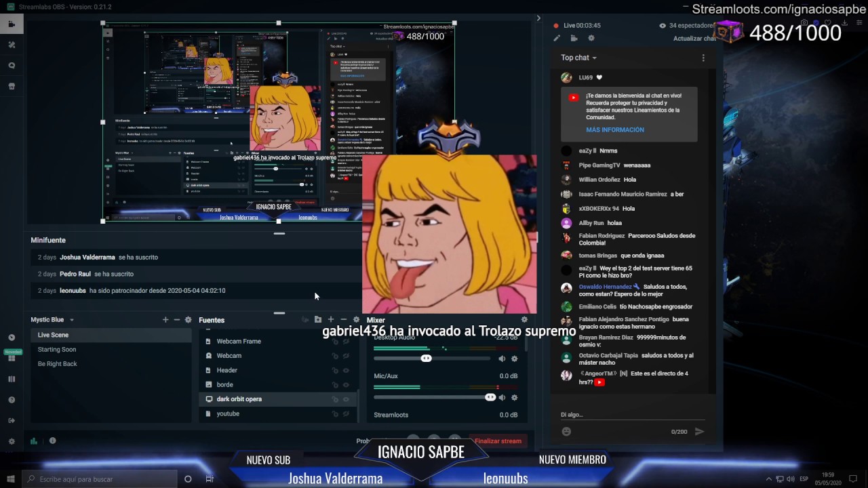Click Actualizar chat link
The width and height of the screenshot is (868, 488).
point(694,39)
